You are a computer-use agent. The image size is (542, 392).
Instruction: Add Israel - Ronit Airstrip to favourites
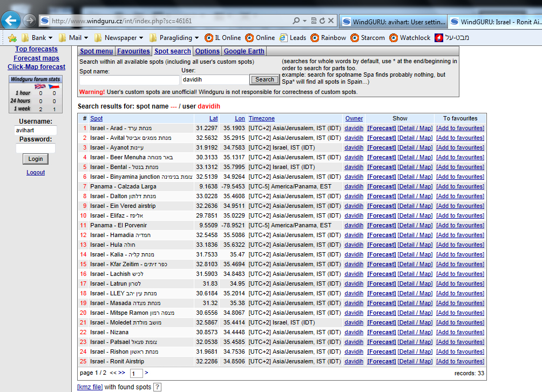460,361
